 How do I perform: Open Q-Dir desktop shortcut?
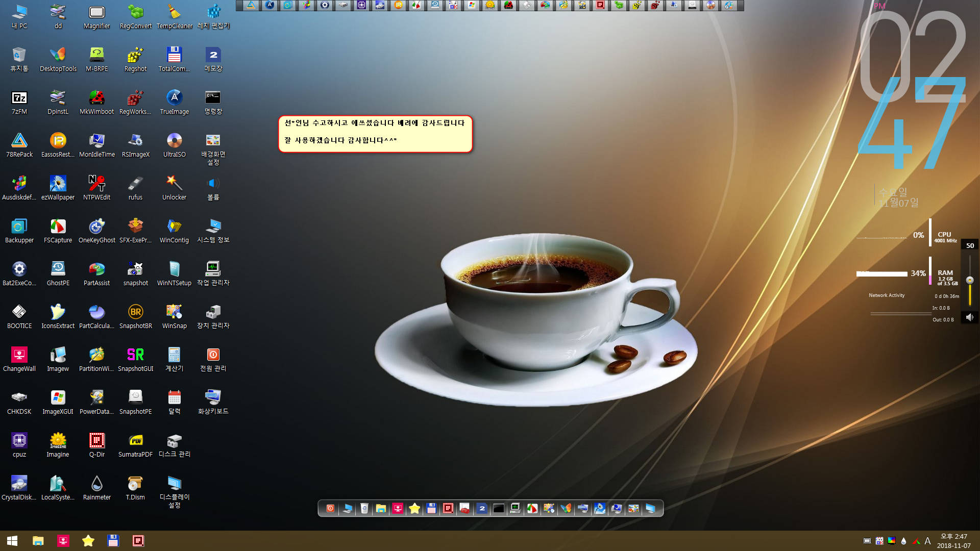[97, 444]
